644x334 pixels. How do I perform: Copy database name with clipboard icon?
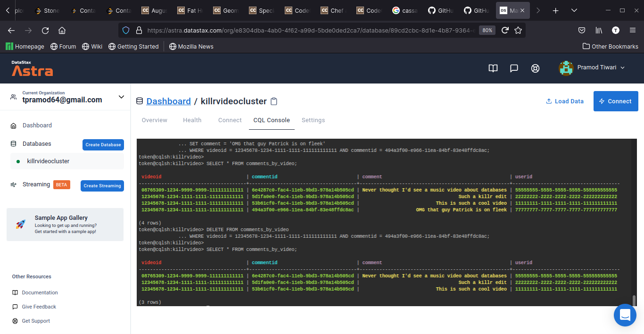click(x=274, y=101)
